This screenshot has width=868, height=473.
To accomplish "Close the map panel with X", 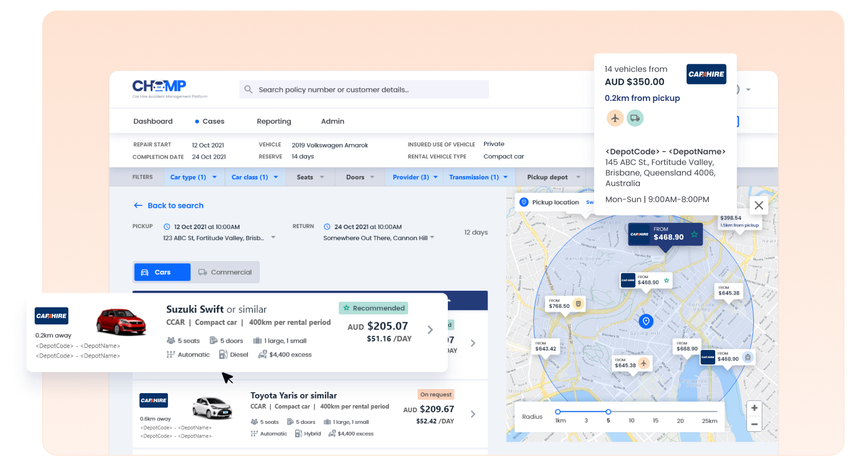I will (x=758, y=205).
